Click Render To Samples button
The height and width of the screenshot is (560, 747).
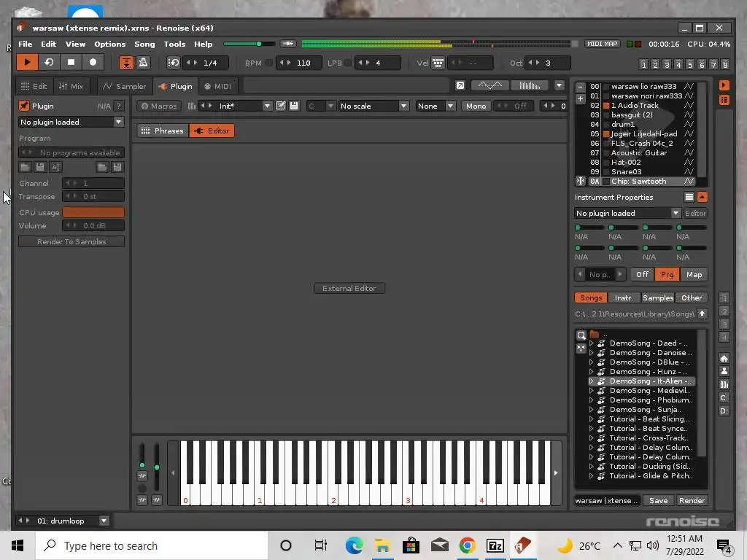click(71, 241)
